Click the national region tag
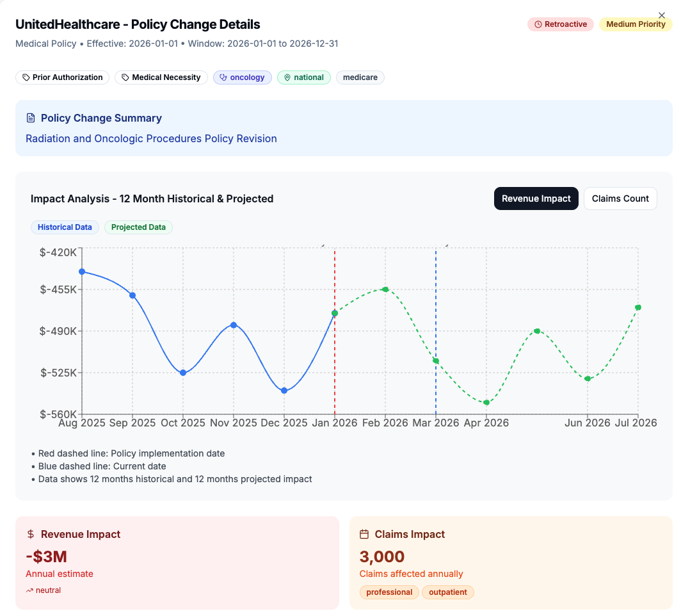The width and height of the screenshot is (681, 616). point(304,77)
